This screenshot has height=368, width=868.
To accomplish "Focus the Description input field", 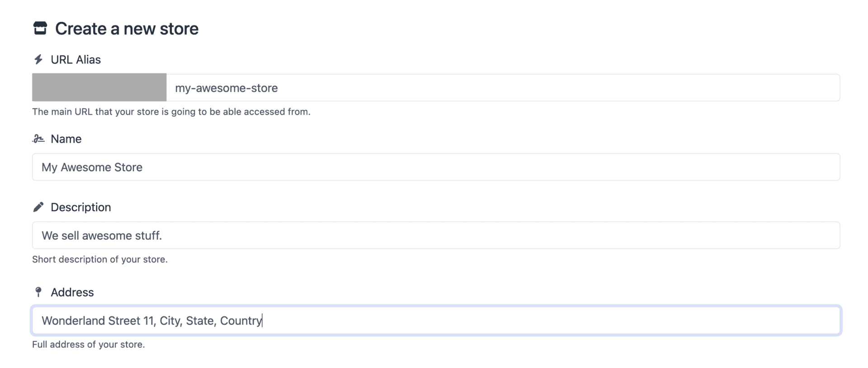I will click(436, 235).
